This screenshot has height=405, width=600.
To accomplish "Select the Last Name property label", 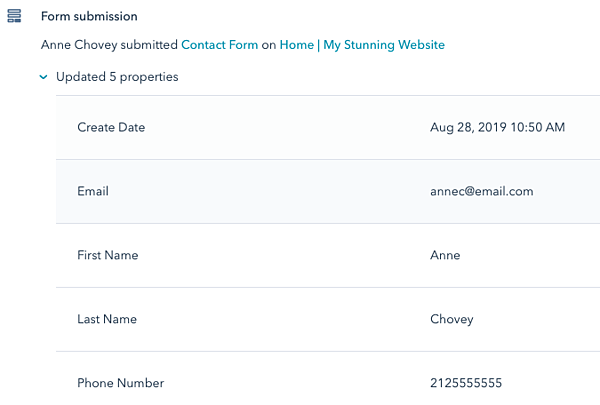I will click(x=107, y=319).
